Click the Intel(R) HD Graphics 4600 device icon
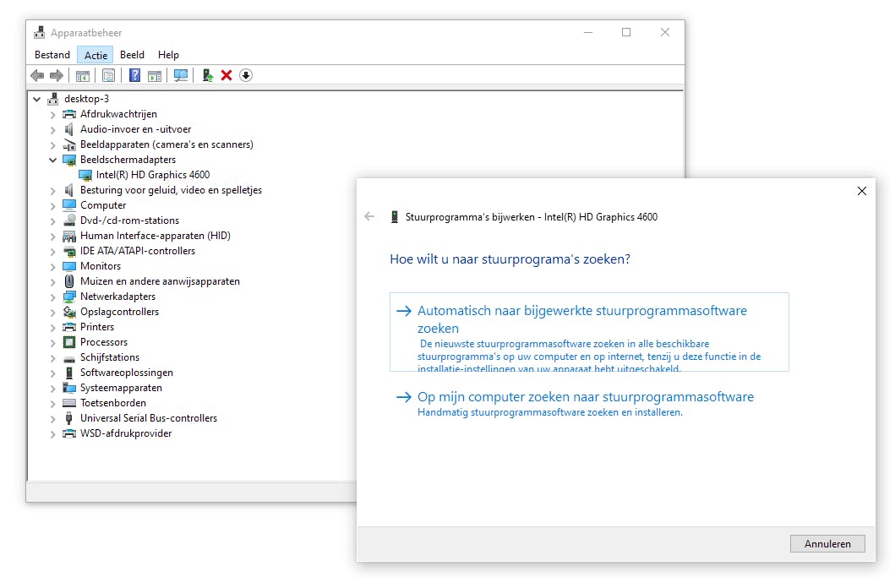 pyautogui.click(x=85, y=175)
